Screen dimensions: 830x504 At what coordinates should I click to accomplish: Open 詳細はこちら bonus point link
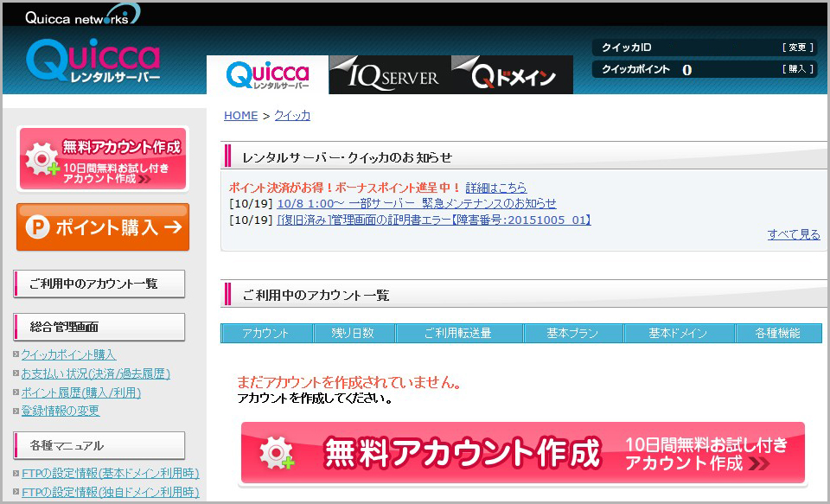click(x=495, y=188)
